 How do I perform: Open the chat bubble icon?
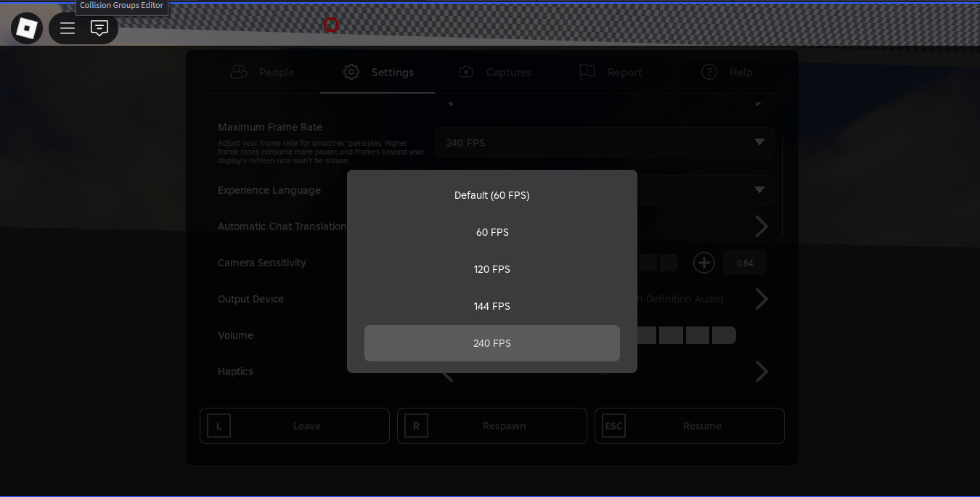tap(100, 28)
